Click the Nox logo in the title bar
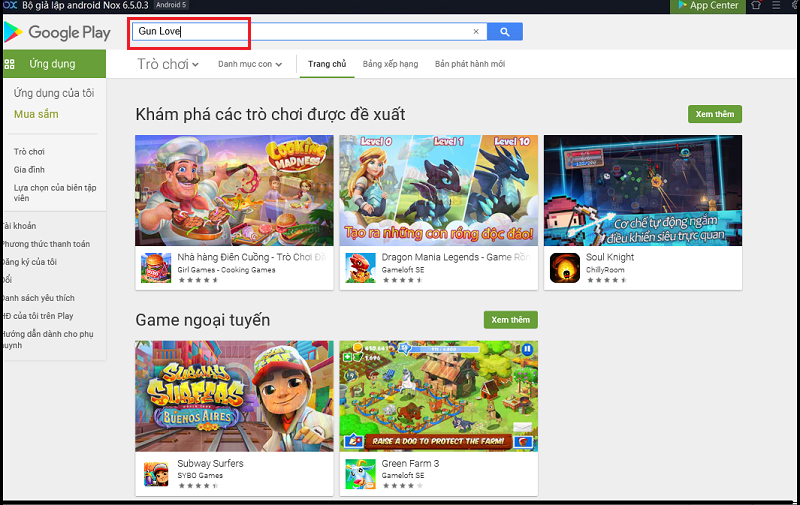Viewport: 800px width, 505px height. (10, 5)
